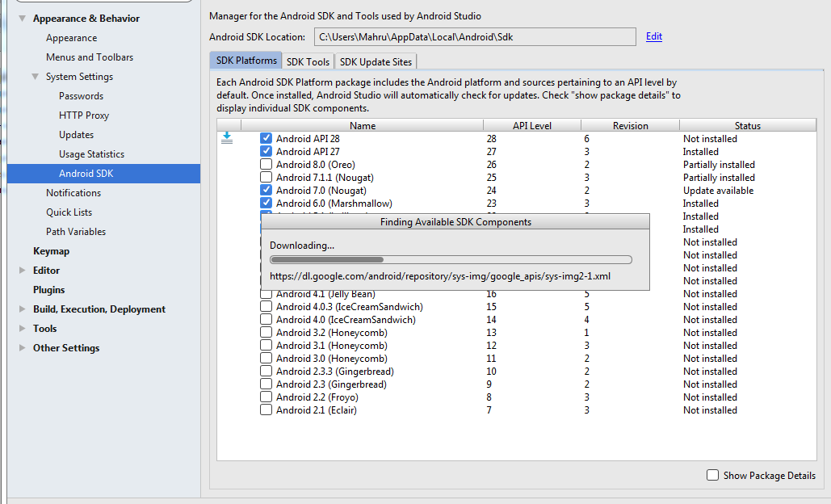This screenshot has height=504, width=831.
Task: Click the Edit link for SDK location
Action: pos(653,36)
